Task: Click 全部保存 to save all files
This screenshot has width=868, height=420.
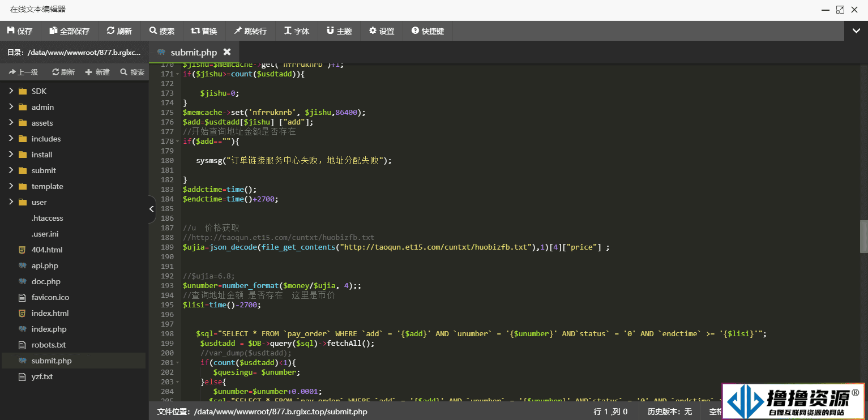Action: [70, 31]
